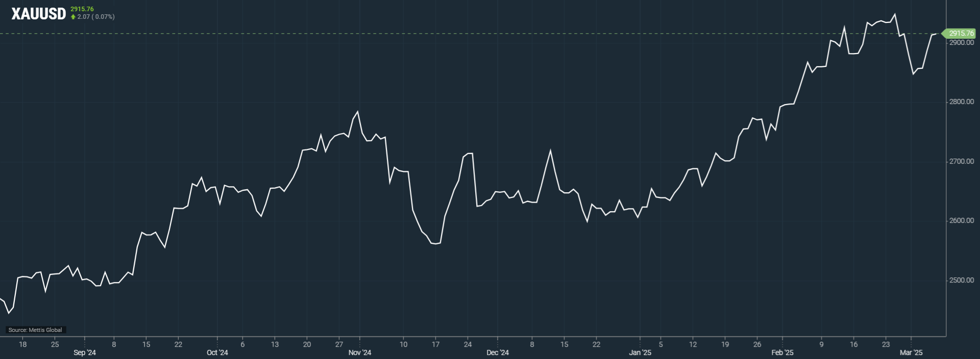Click the 23 date tick label
This screenshot has height=359, width=980.
(886, 344)
